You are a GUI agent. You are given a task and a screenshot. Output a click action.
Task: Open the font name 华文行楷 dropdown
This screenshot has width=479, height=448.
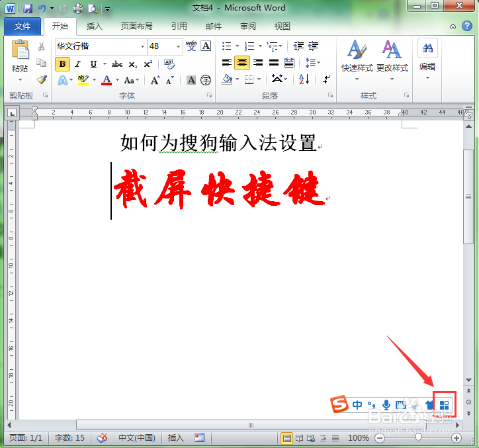[142, 46]
